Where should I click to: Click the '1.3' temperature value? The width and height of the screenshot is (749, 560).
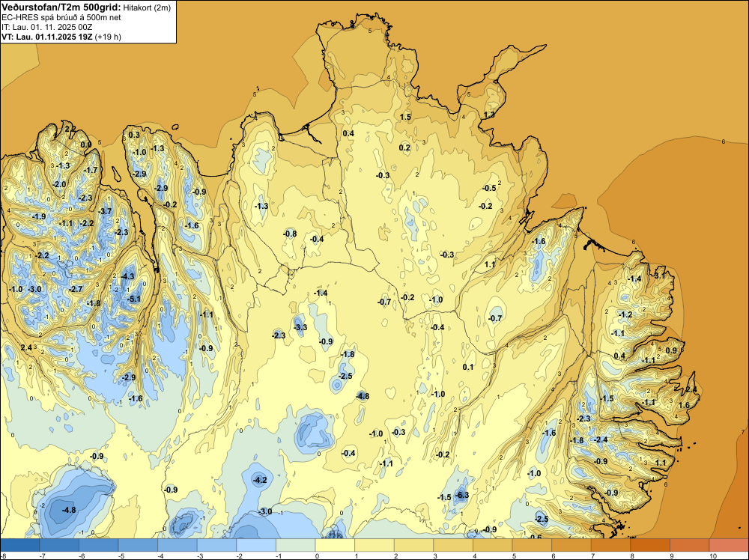coord(489,115)
